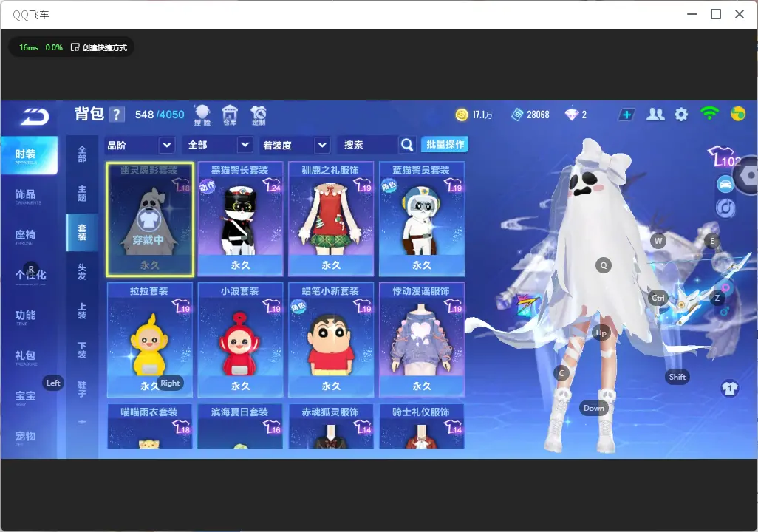Image resolution: width=758 pixels, height=532 pixels.
Task: Click the 创建快捷方式 shortcut text
Action: click(104, 47)
